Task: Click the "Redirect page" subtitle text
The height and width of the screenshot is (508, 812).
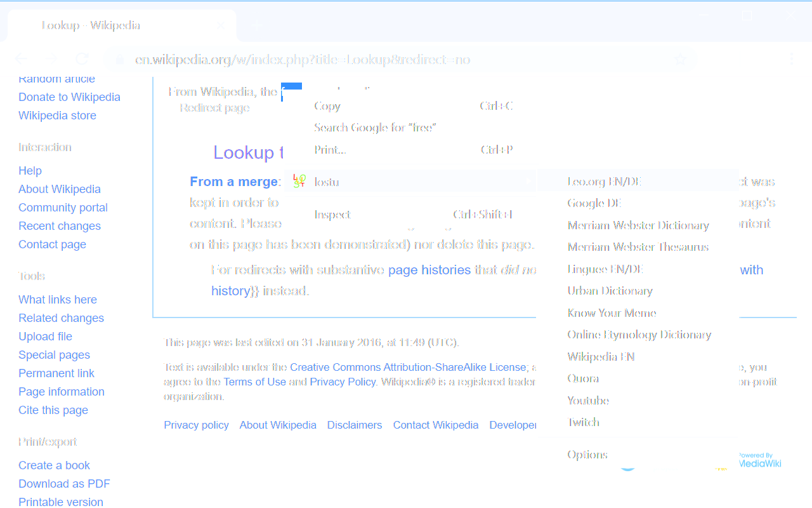Action: click(214, 108)
